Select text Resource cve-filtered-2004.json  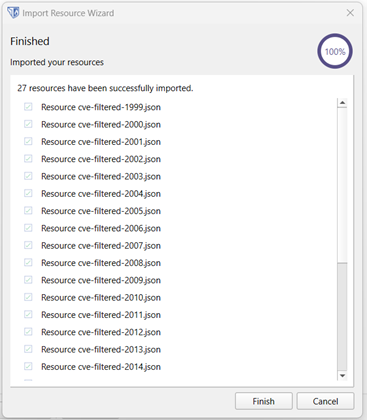coord(101,194)
